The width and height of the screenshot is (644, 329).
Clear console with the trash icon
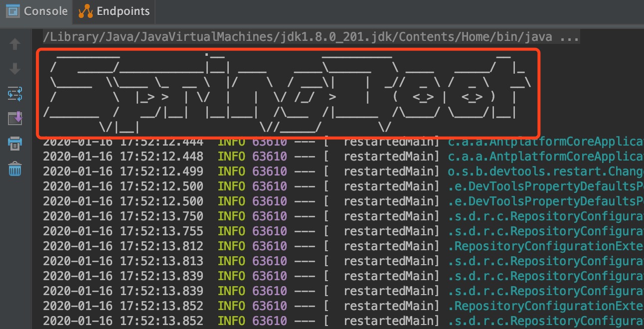point(15,169)
